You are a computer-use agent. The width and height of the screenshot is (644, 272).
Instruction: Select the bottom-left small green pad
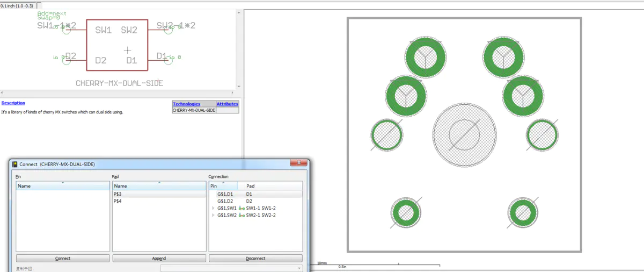(x=406, y=213)
